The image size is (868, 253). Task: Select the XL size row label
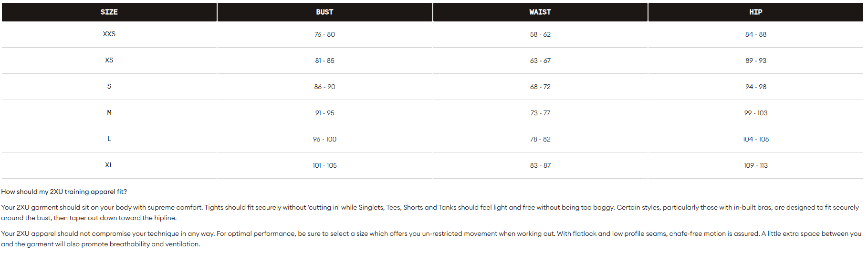click(x=109, y=165)
